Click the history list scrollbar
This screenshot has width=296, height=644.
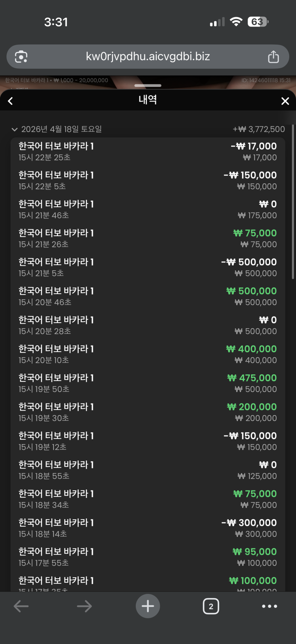tap(293, 202)
